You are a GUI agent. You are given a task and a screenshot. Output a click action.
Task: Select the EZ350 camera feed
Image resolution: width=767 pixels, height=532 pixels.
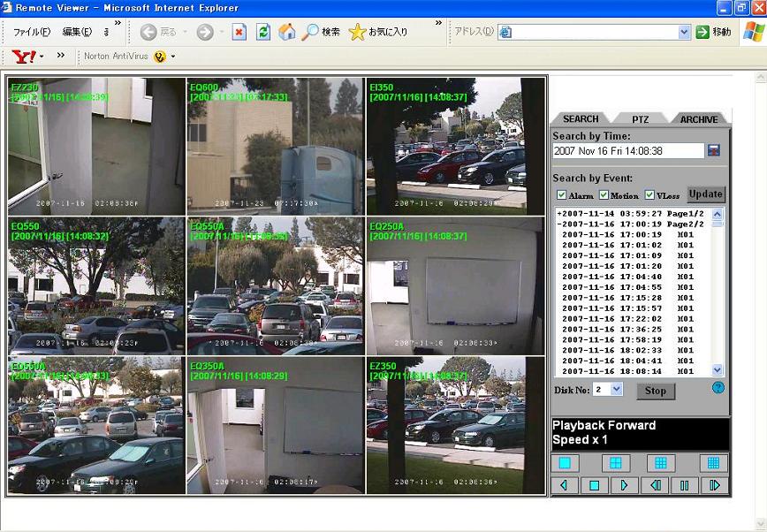pos(455,425)
